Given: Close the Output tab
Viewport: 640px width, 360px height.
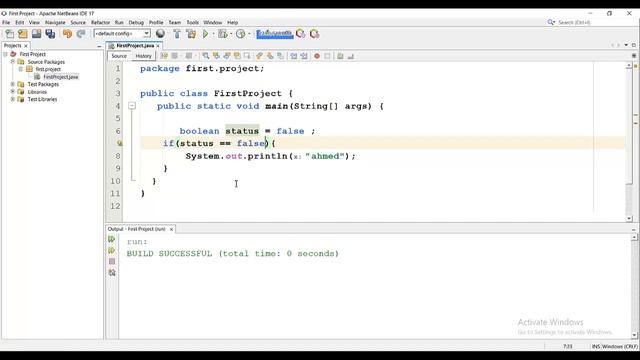Looking at the screenshot, I should pos(171,229).
